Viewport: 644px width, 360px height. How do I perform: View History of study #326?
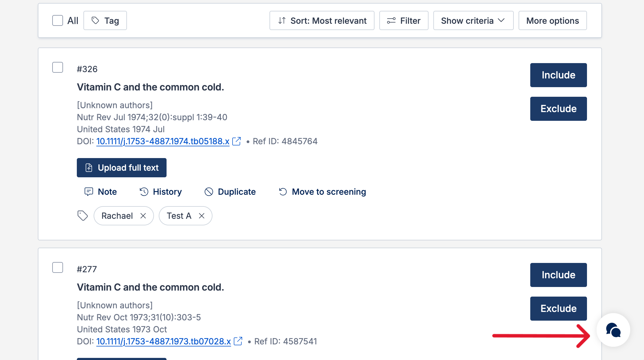(161, 192)
